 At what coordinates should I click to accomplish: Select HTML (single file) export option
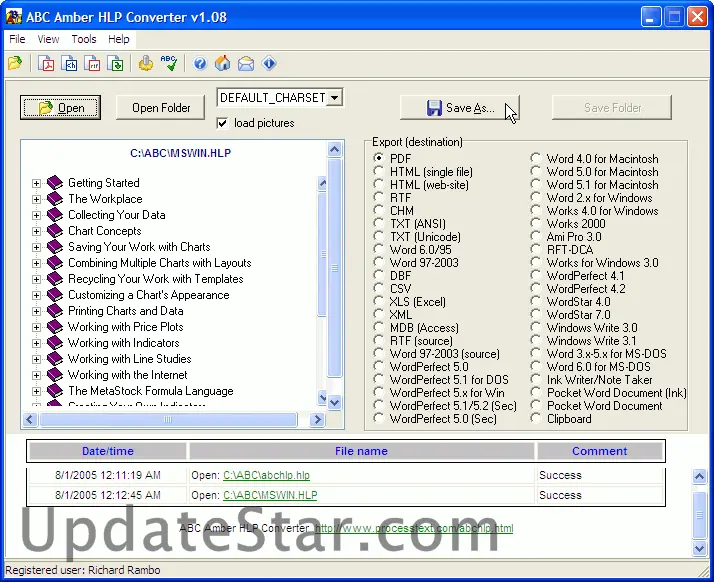click(378, 171)
